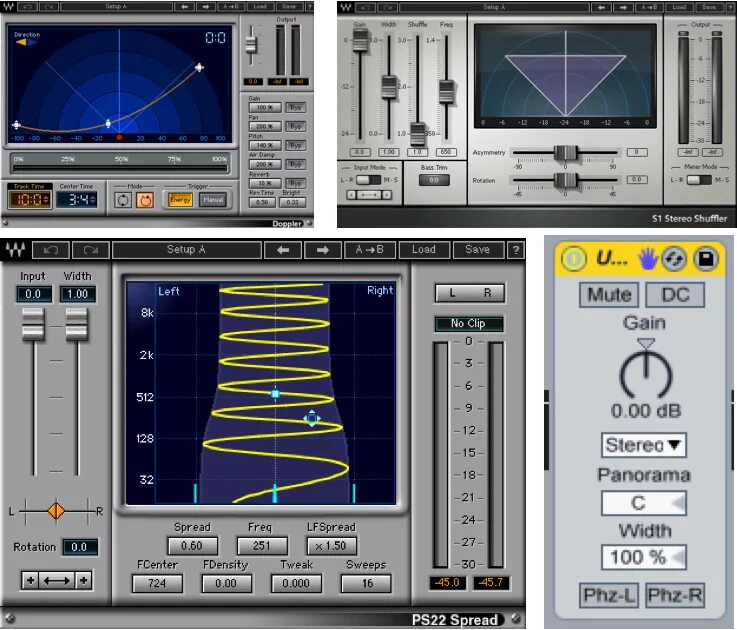Open Setup A preset menu in S1 Shuffler
The height and width of the screenshot is (630, 737).
tap(494, 7)
